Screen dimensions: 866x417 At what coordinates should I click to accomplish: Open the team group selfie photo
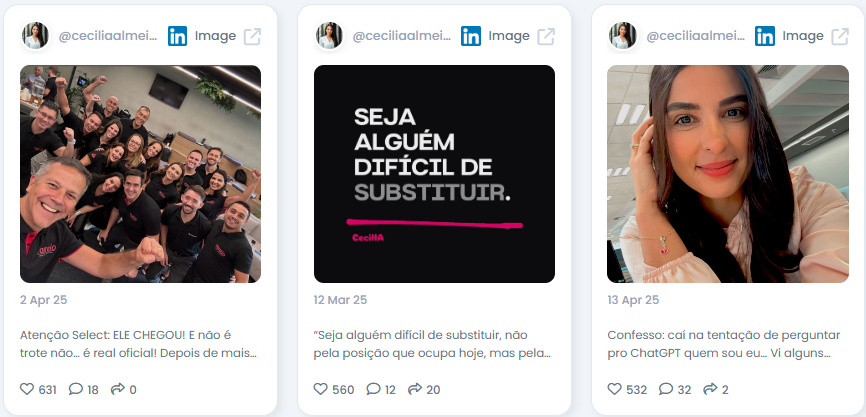[140, 174]
